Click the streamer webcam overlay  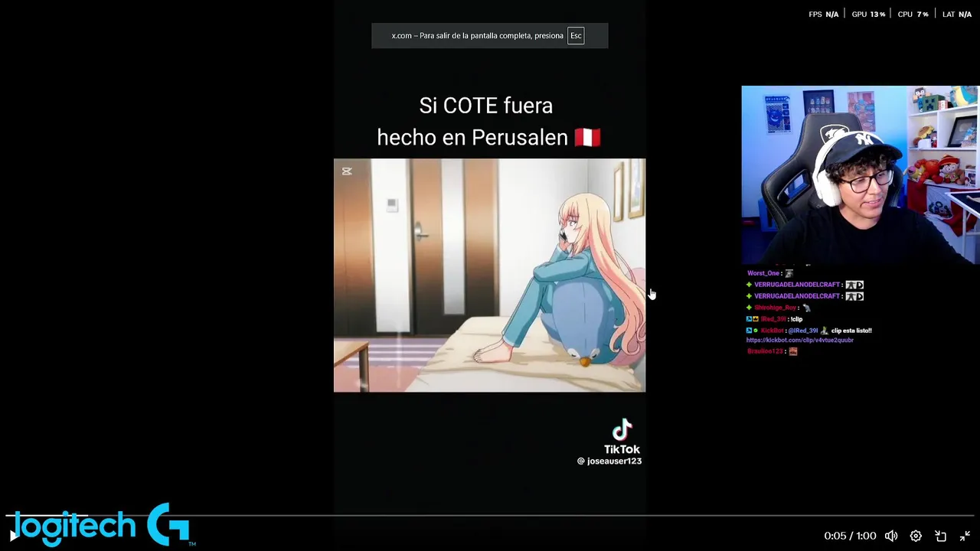point(860,174)
